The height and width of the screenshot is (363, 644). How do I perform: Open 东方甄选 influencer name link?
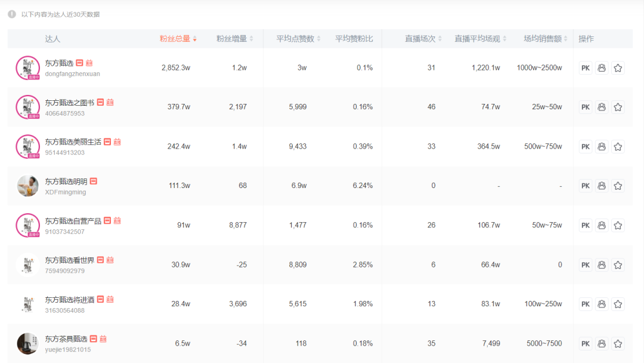pos(60,63)
